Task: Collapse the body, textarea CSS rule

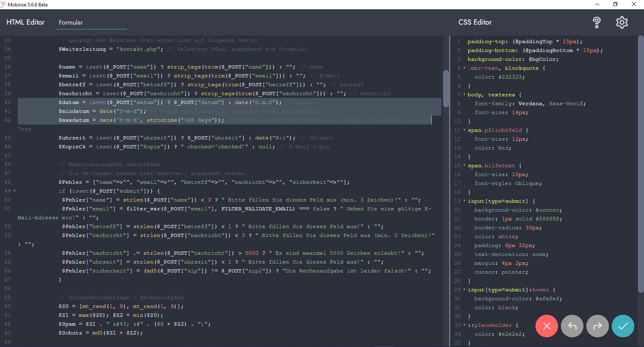Action: (464, 95)
